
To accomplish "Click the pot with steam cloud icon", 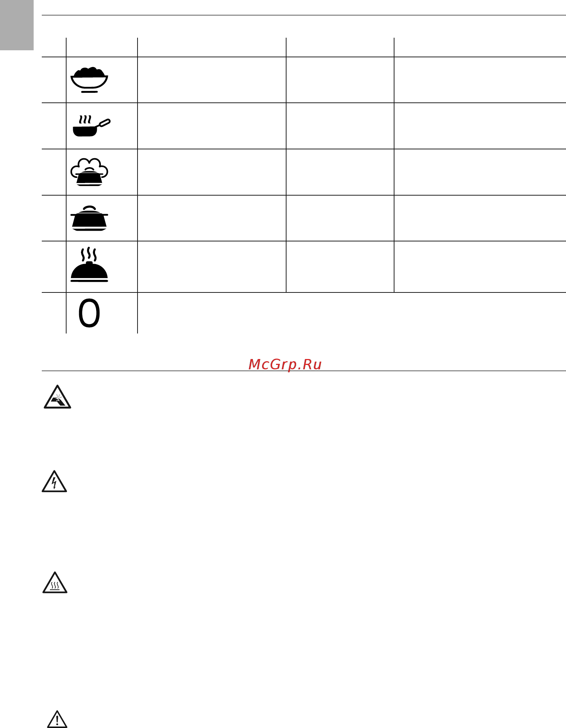I will point(89,172).
